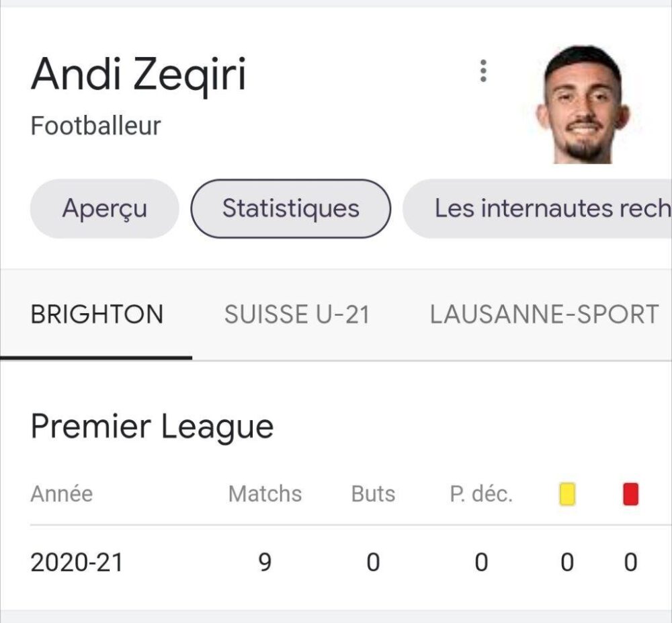Open the three-dot more options menu
672x623 pixels.
[x=483, y=71]
